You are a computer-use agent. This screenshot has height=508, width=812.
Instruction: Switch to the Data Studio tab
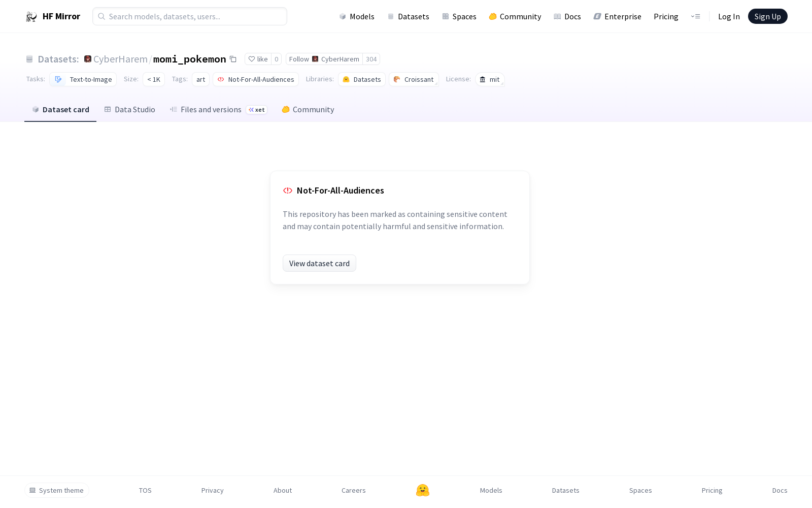click(130, 109)
